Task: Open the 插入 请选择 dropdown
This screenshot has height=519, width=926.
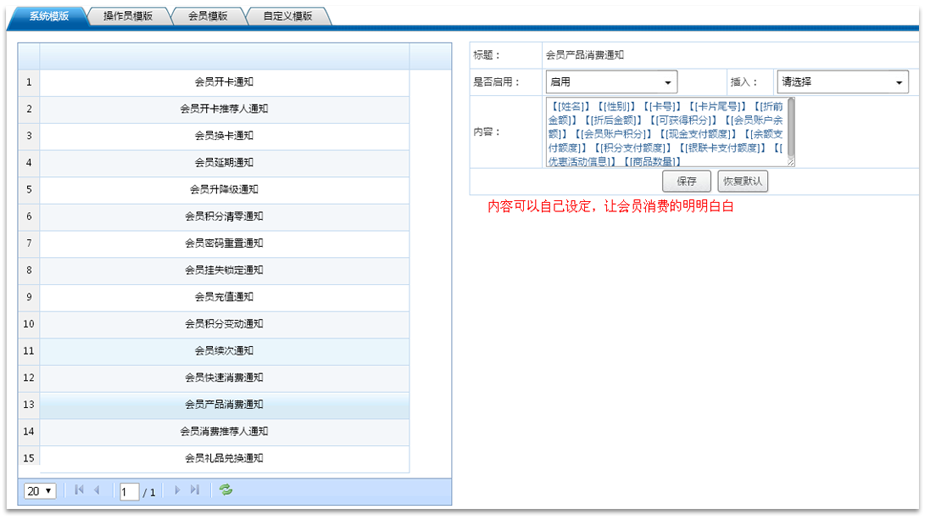Action: [843, 82]
